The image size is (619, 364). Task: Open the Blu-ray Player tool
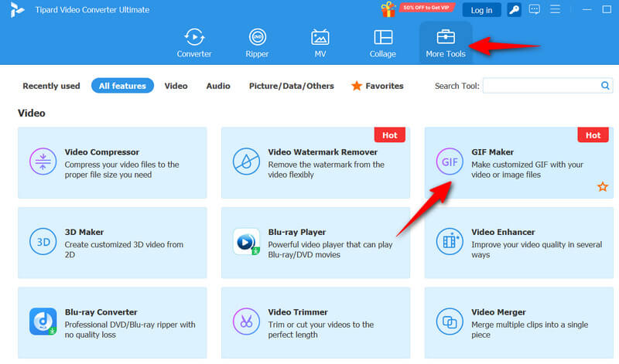click(316, 243)
